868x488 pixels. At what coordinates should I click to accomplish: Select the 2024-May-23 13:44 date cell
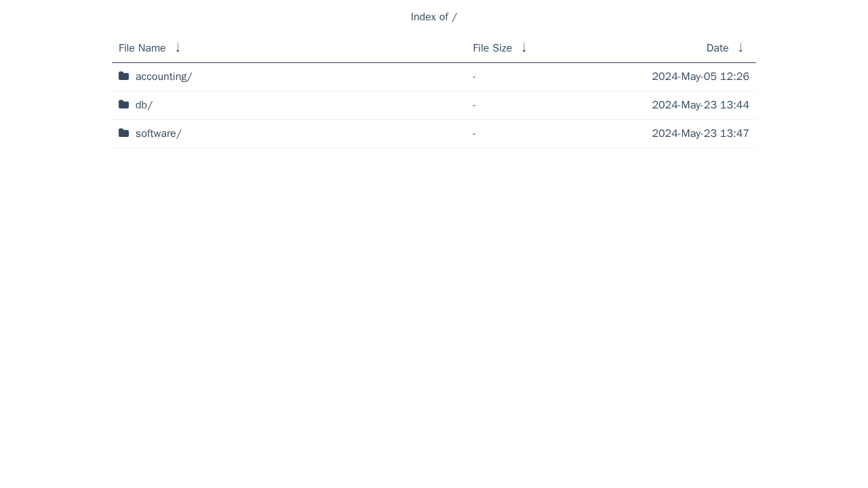pos(700,105)
